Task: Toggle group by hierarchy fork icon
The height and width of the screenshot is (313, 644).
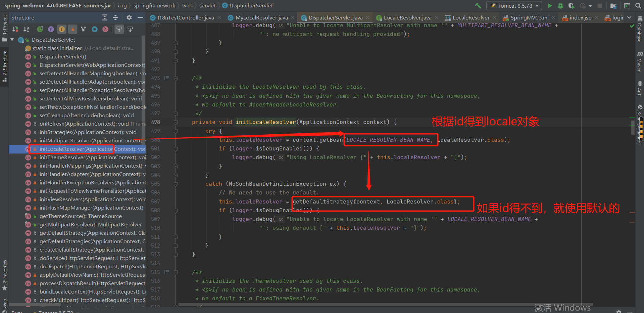Action: (84, 29)
